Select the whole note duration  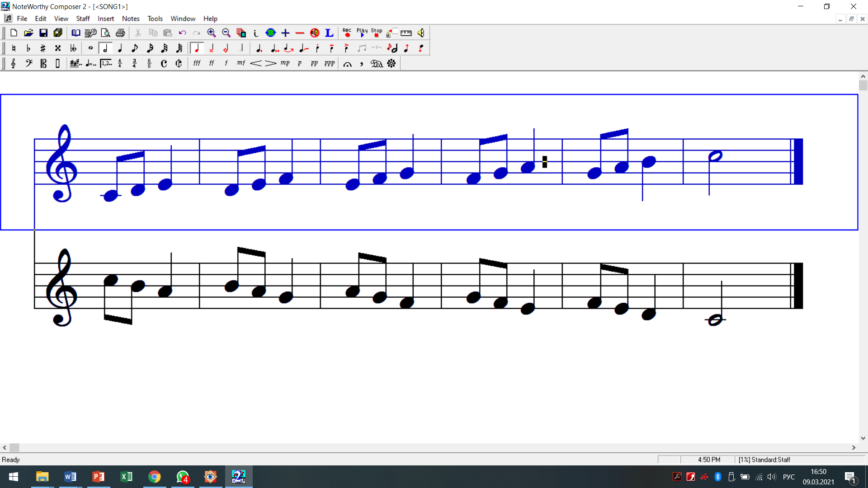(90, 48)
